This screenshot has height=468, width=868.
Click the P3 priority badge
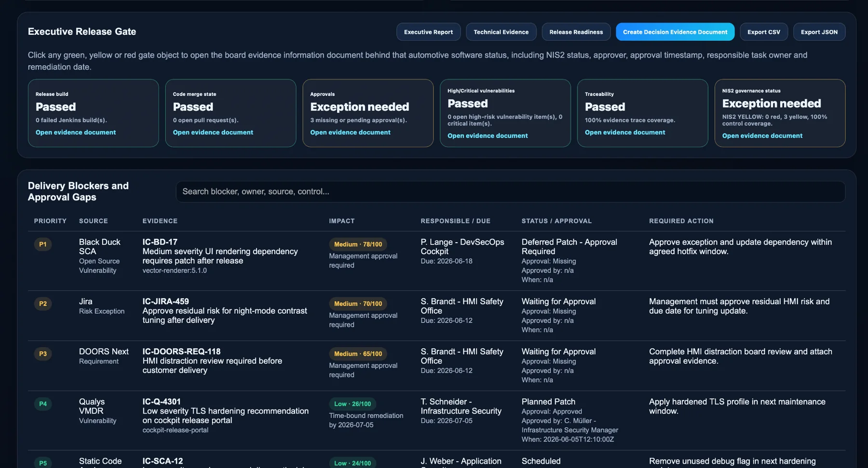click(43, 354)
